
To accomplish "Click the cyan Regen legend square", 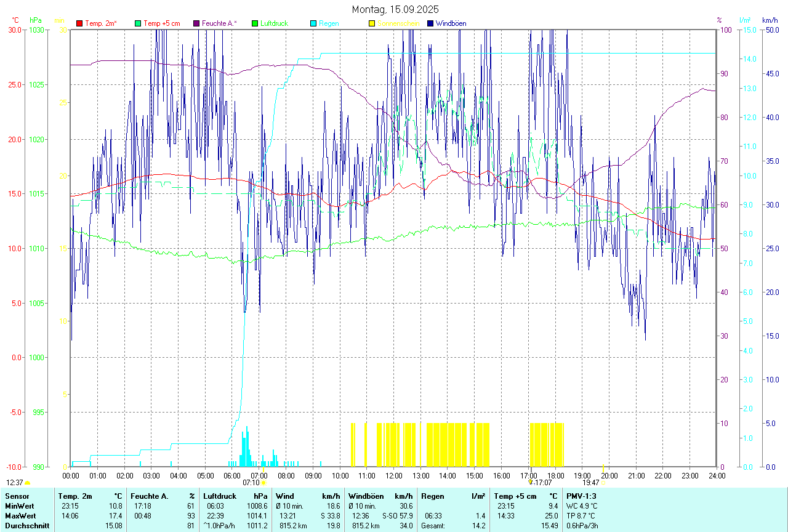I will [313, 23].
